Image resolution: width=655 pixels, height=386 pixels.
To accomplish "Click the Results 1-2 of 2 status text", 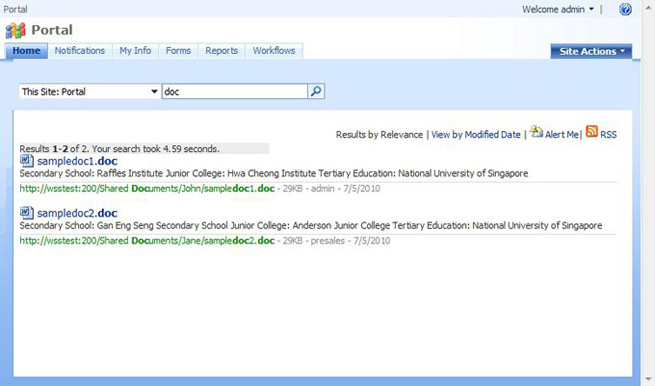I will [x=119, y=149].
